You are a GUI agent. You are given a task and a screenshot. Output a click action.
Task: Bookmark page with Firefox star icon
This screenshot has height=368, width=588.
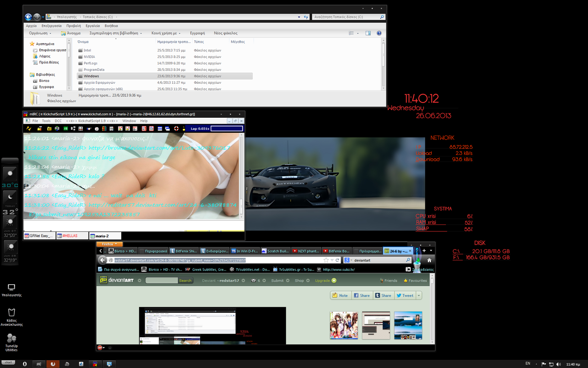click(x=326, y=260)
